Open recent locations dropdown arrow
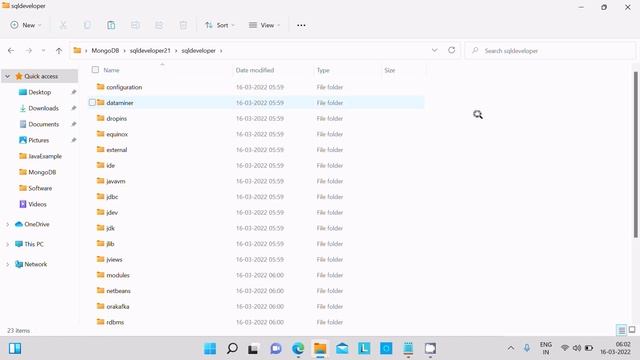 point(43,51)
